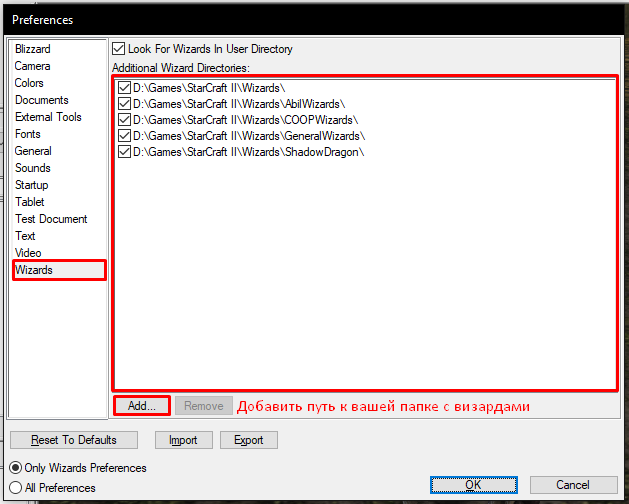Click the Add... directory button

[142, 406]
